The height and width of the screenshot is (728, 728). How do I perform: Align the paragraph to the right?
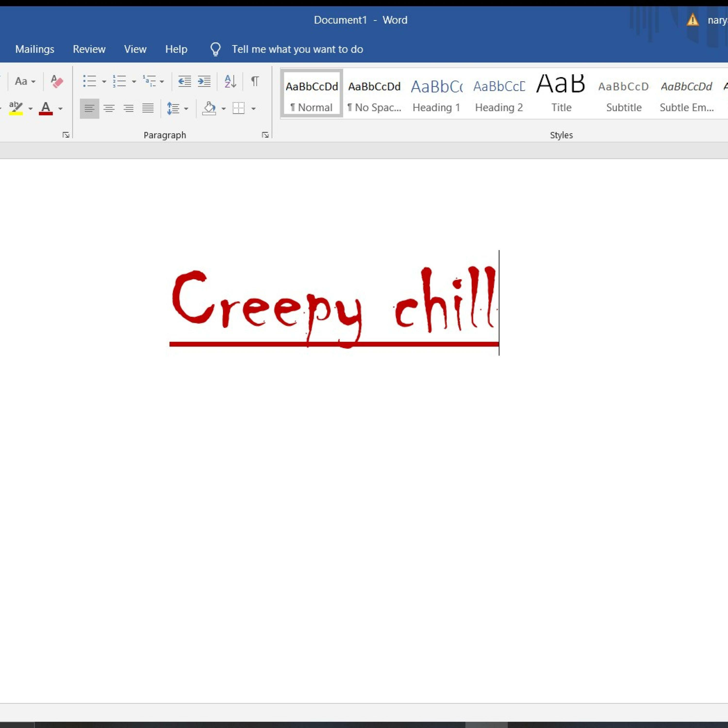click(x=129, y=108)
